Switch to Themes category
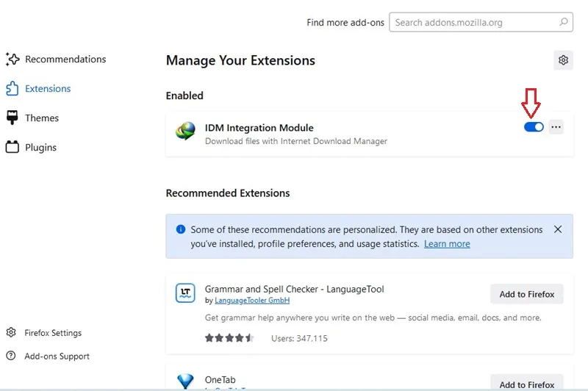Viewport: 588px width, 391px height. tap(32, 118)
